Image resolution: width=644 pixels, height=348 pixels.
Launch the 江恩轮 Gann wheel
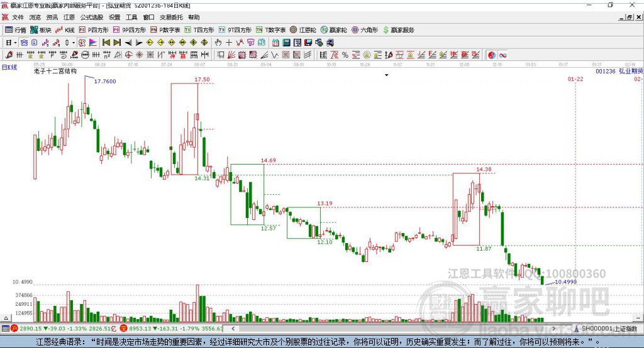303,30
